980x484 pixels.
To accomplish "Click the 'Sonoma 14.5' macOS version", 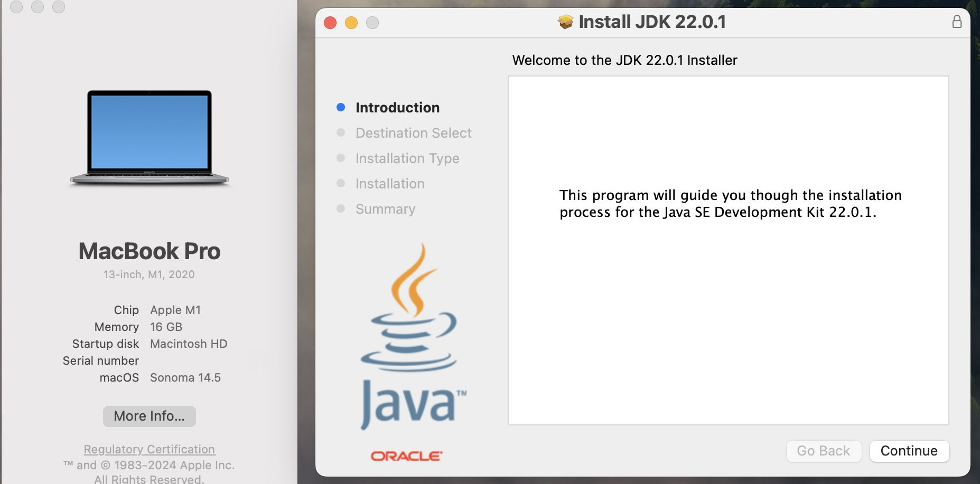I will pos(185,377).
